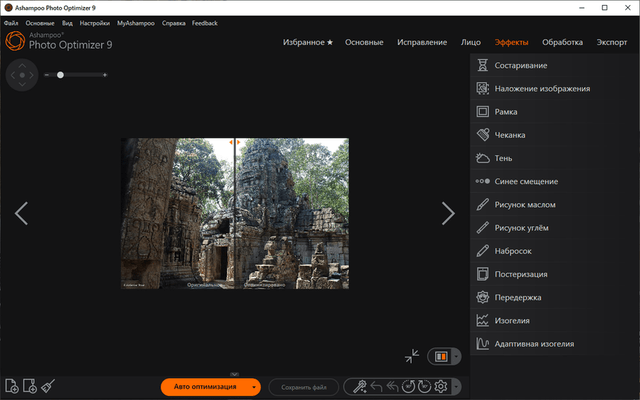
Task: Go to the next image arrow
Action: [448, 213]
